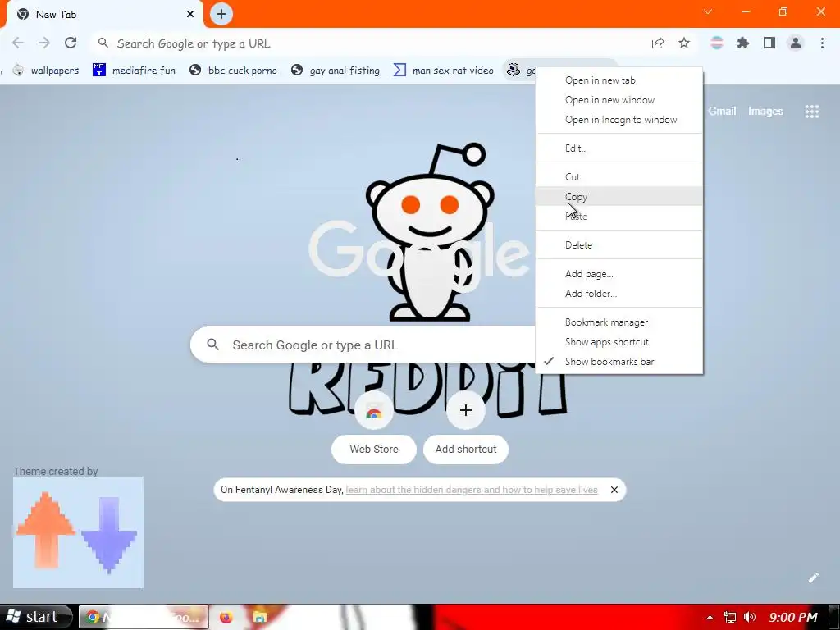Click the Add shortcut plus icon
Image resolution: width=840 pixels, height=630 pixels.
(x=466, y=411)
